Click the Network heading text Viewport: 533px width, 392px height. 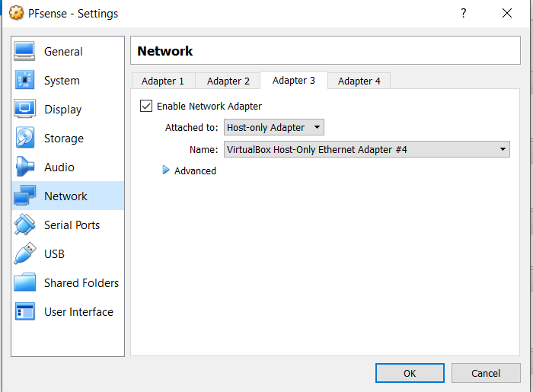point(165,51)
